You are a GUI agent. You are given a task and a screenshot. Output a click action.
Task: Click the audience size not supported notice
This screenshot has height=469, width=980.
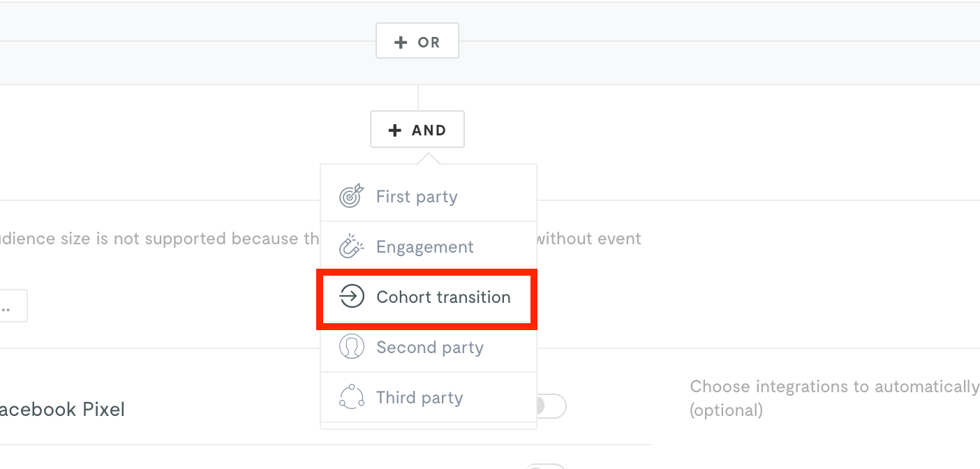pyautogui.click(x=160, y=239)
